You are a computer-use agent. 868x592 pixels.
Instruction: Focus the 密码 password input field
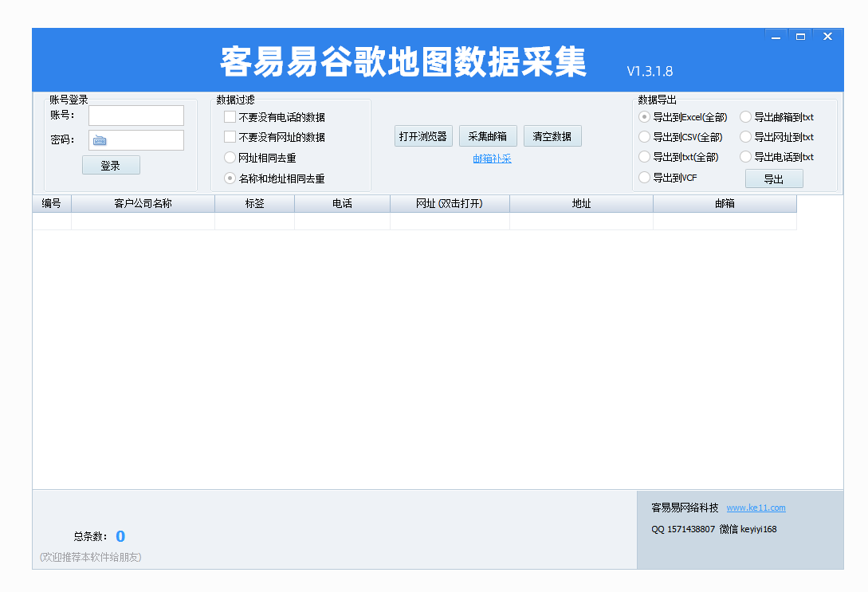pyautogui.click(x=136, y=140)
